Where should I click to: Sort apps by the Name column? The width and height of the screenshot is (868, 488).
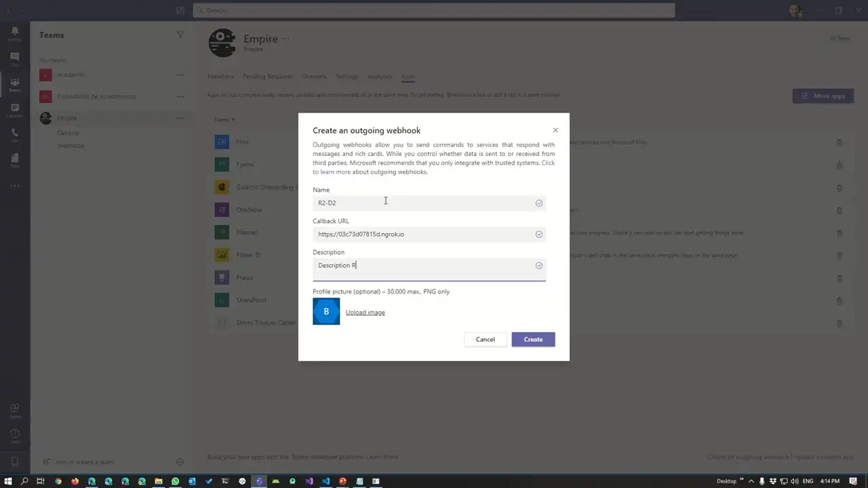point(224,119)
